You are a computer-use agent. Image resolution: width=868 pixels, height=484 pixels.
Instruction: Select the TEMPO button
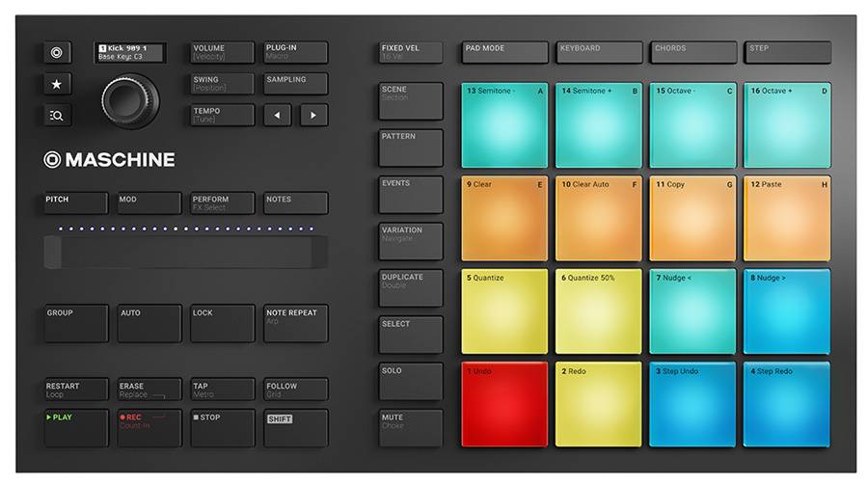(x=222, y=115)
